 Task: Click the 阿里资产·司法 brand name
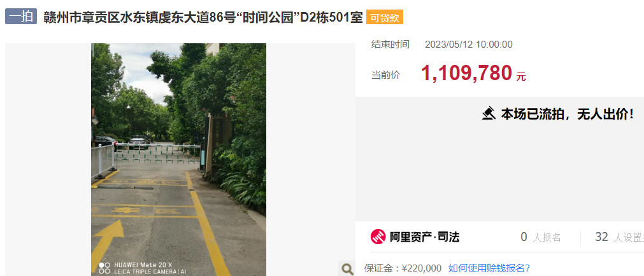[424, 237]
